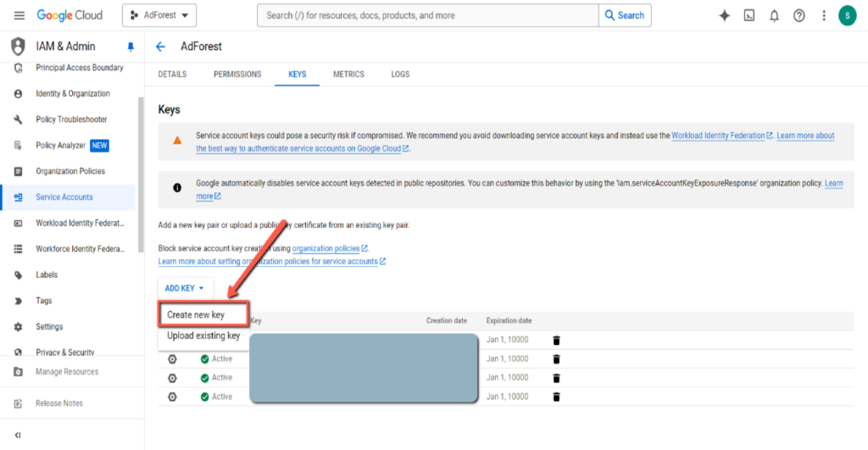Open the organization policies link
868x450 pixels.
(330, 248)
